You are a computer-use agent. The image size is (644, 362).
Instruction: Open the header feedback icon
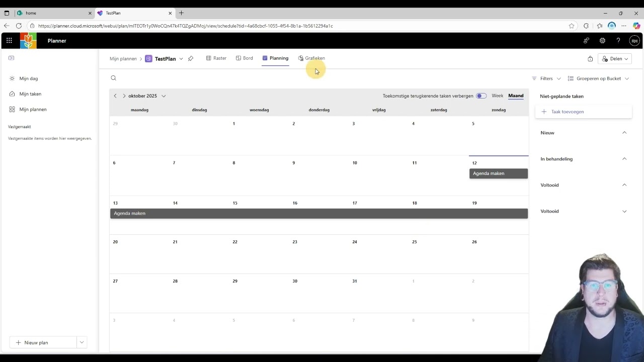(586, 41)
